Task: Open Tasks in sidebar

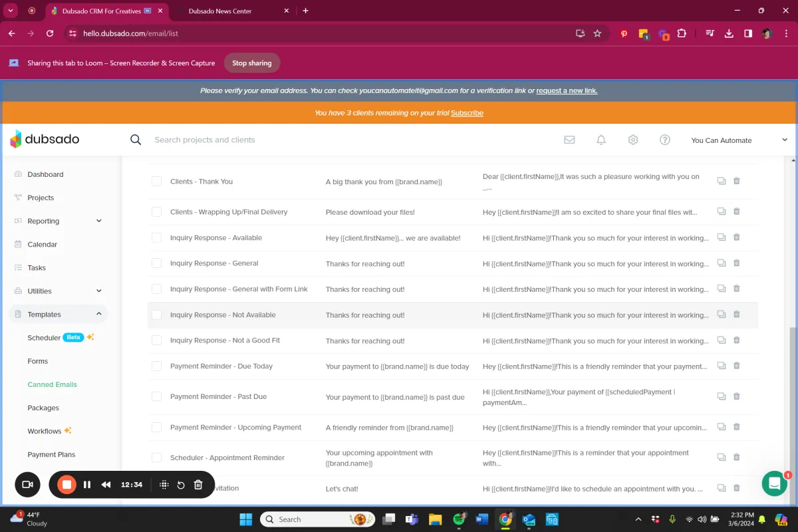Action: coord(37,267)
